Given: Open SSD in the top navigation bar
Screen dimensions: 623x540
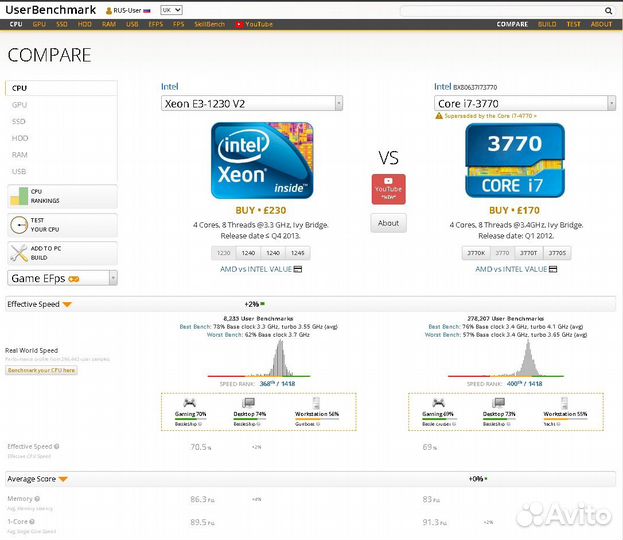Looking at the screenshot, I should 62,24.
